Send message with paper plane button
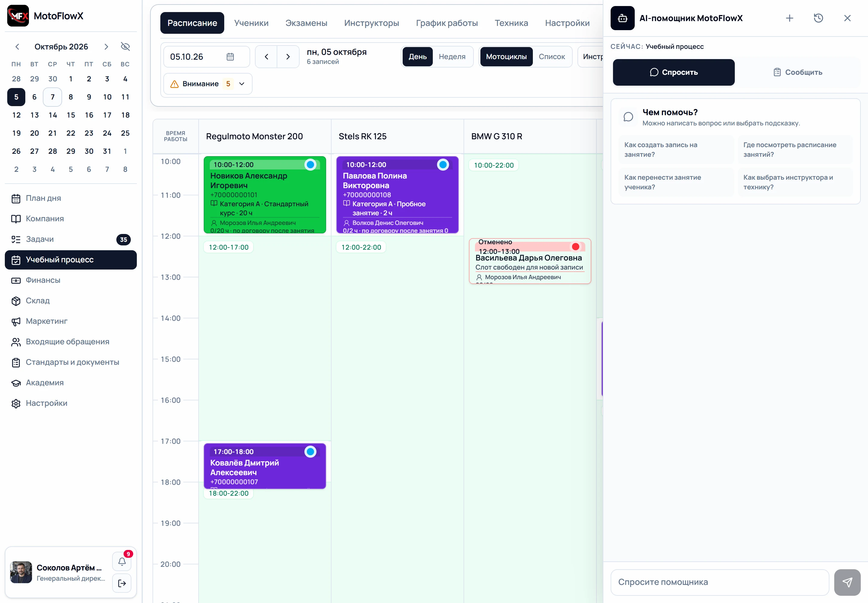The height and width of the screenshot is (603, 868). 847,582
